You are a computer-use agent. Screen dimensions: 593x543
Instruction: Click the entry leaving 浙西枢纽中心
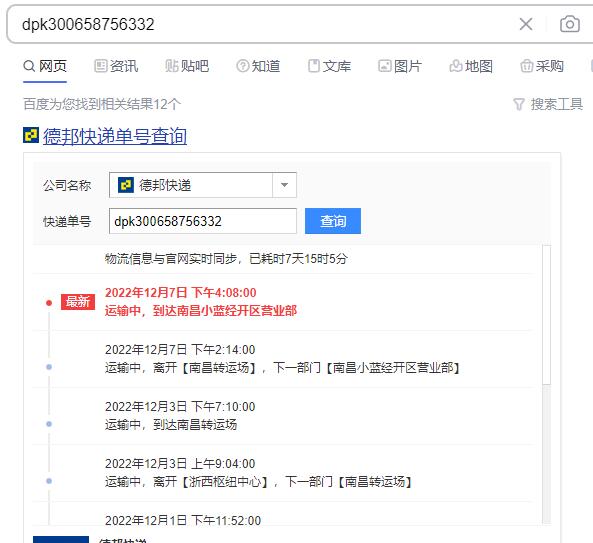[258, 482]
